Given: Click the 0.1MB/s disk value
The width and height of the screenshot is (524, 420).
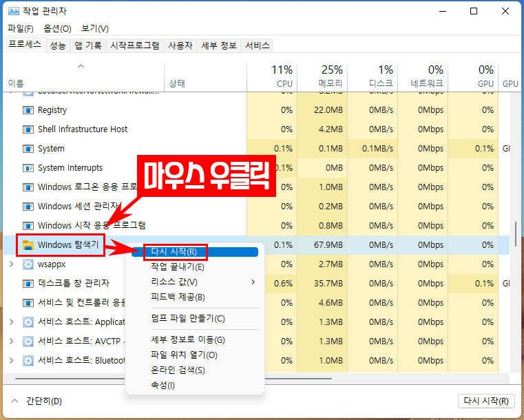Looking at the screenshot, I should pos(378,149).
